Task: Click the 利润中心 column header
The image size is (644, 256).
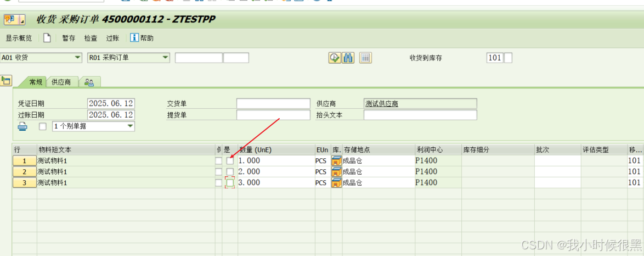Action: tap(438, 149)
